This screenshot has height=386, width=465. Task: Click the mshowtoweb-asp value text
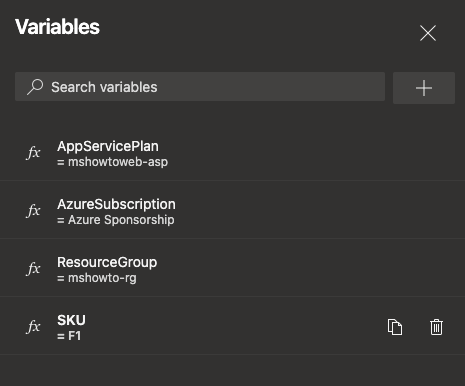point(118,162)
